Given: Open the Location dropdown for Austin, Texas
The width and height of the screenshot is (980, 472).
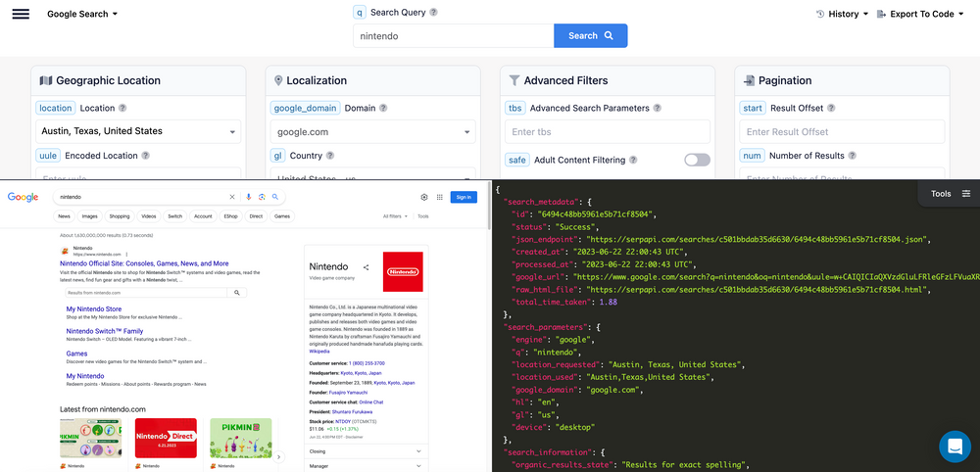Looking at the screenshot, I should [x=138, y=131].
